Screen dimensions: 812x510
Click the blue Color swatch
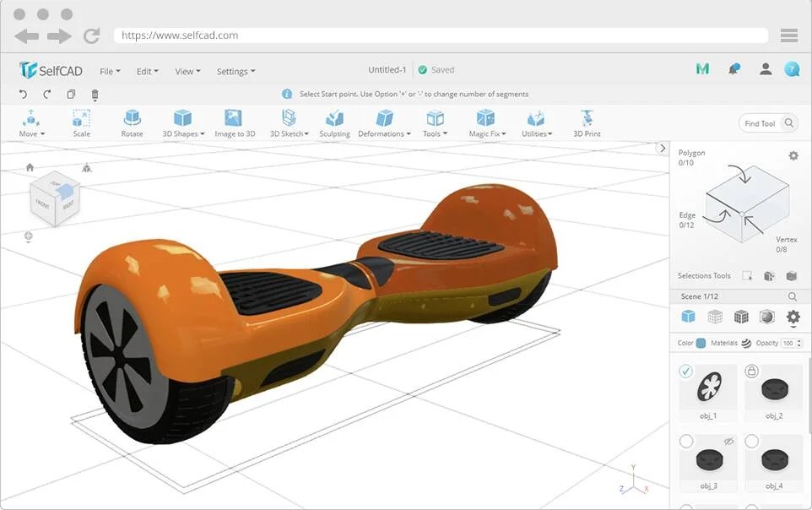[x=700, y=344]
